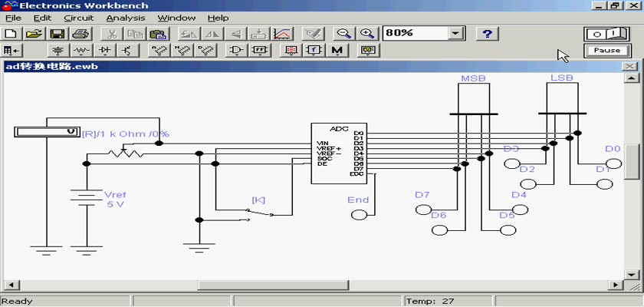Click the vertical scrollbar up arrow
This screenshot has width=644, height=307.
coord(630,78)
